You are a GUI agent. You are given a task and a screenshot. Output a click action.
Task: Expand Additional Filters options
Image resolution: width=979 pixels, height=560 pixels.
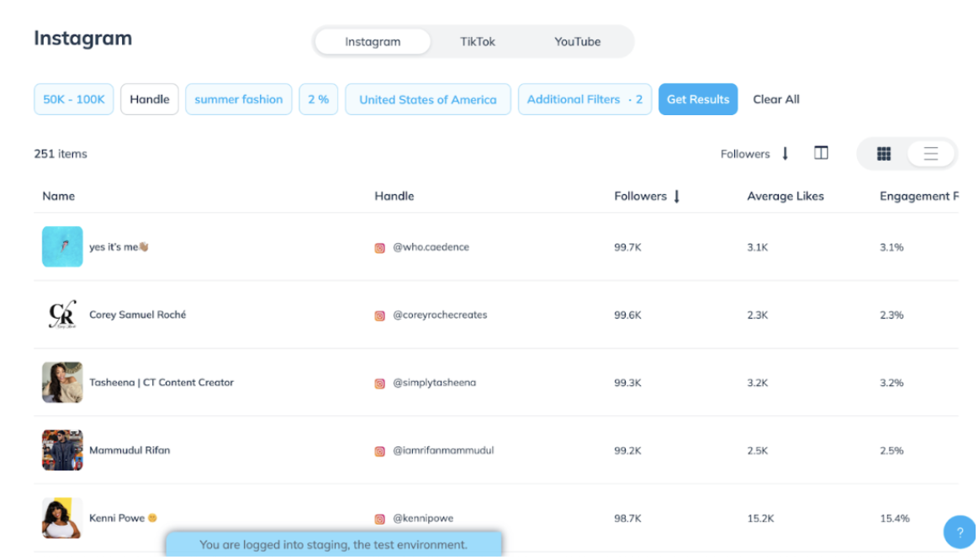tap(585, 99)
